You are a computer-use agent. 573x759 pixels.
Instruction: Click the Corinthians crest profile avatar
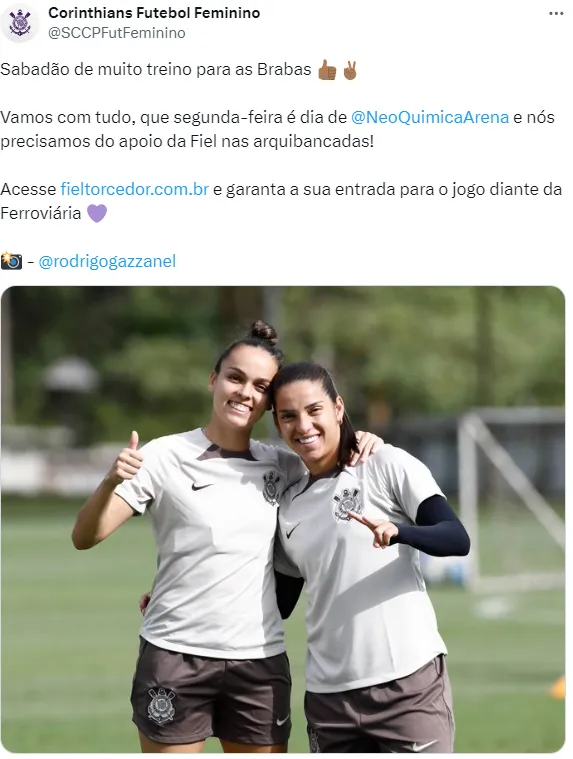pyautogui.click(x=20, y=23)
